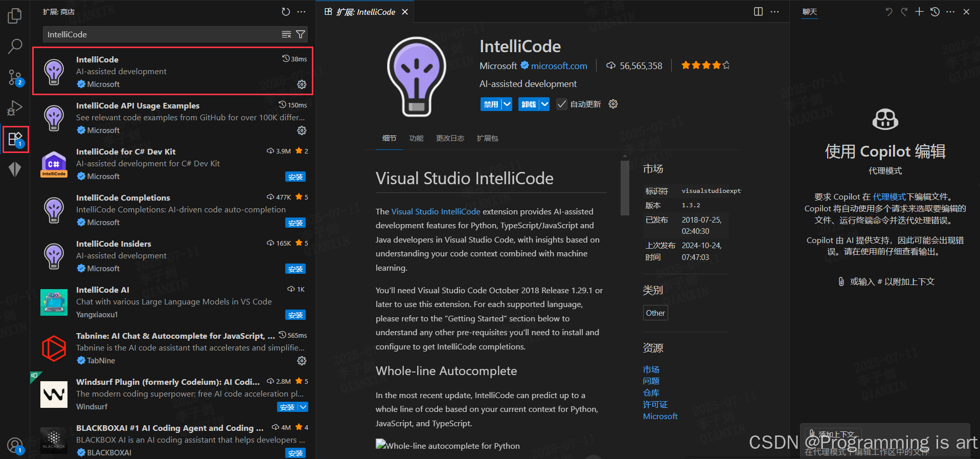Install IntelliCode Completions extension
The width and height of the screenshot is (980, 459).
(295, 223)
